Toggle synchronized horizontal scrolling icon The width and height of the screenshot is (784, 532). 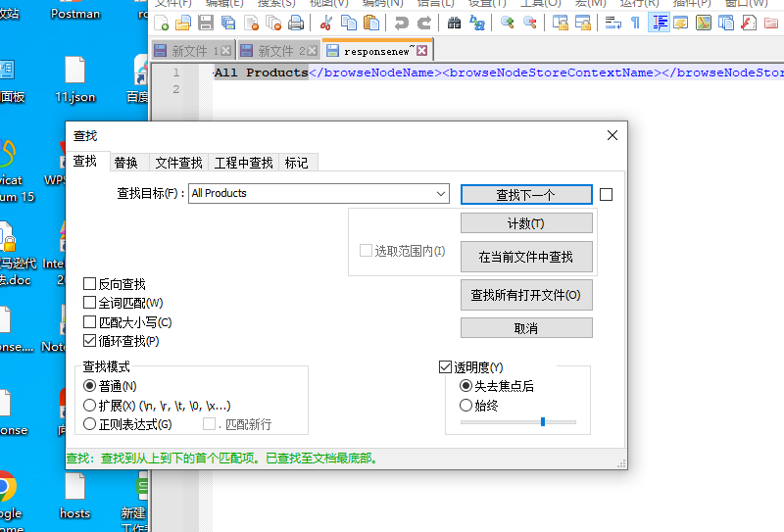(582, 23)
